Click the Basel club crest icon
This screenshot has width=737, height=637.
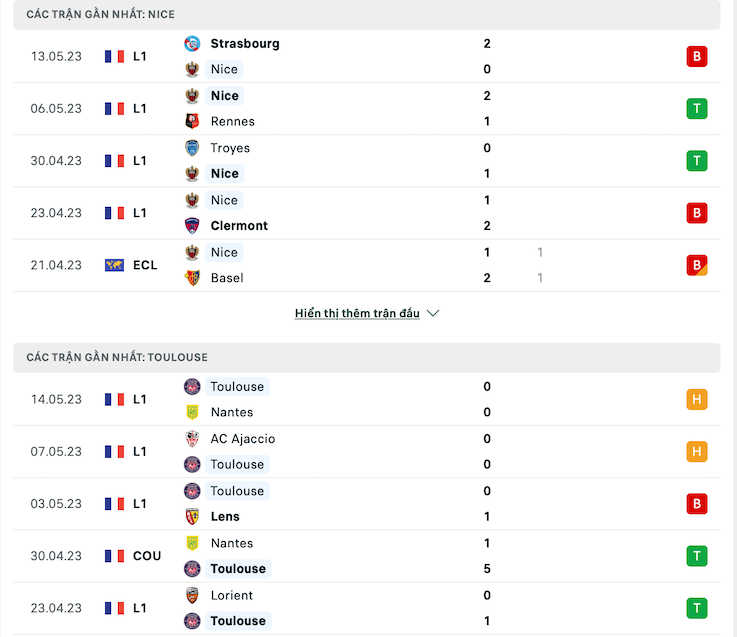pyautogui.click(x=192, y=278)
